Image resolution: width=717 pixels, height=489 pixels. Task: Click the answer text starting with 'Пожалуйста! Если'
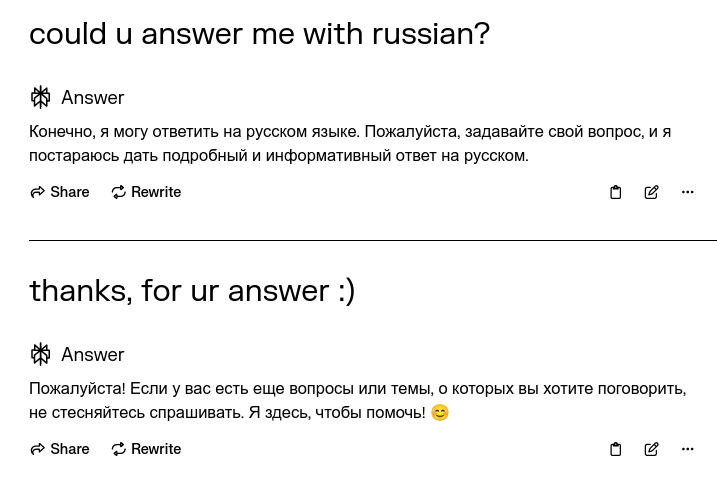pos(357,400)
